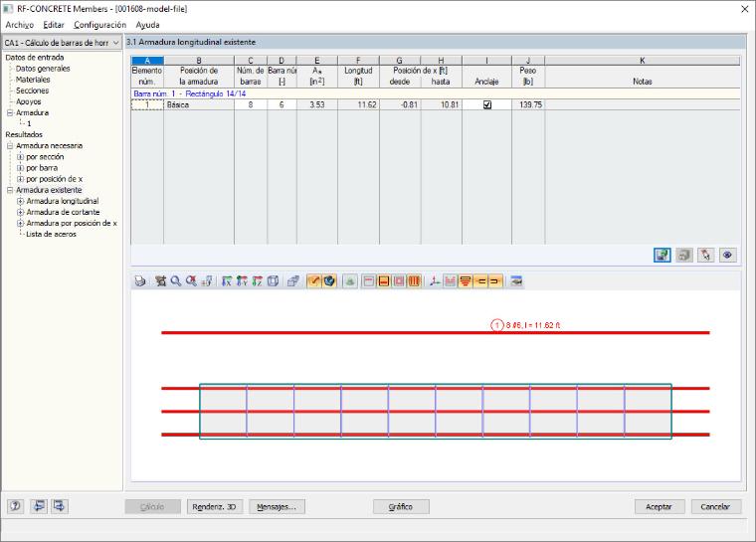The width and height of the screenshot is (756, 542).
Task: Click the red bar label 8 #6, l = 11.62 ft
Action: tap(532, 325)
